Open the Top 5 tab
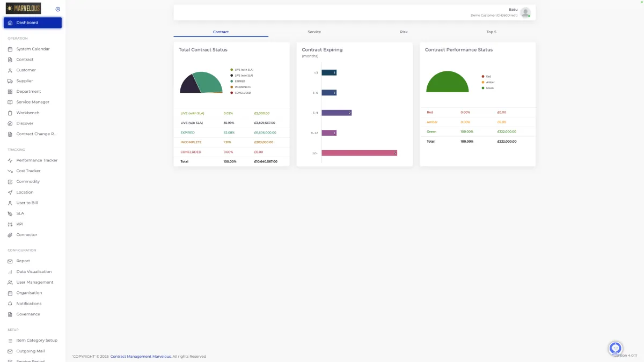This screenshot has width=644, height=362. tap(491, 32)
